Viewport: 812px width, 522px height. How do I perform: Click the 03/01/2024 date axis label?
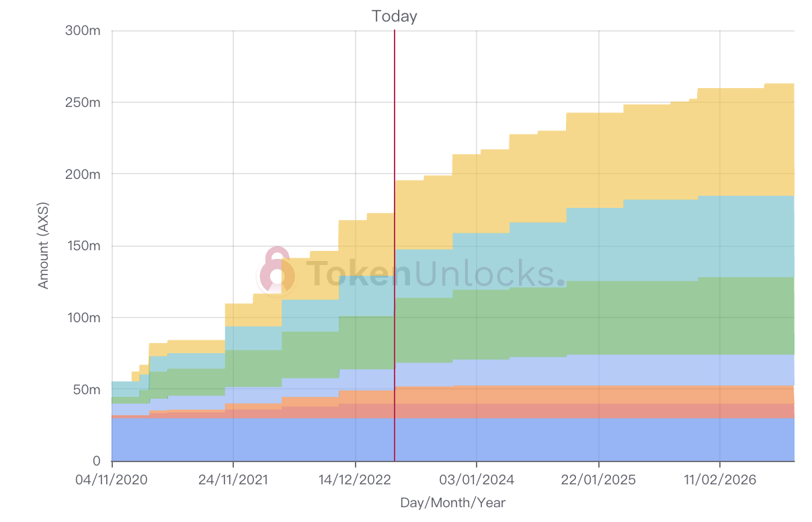click(477, 480)
